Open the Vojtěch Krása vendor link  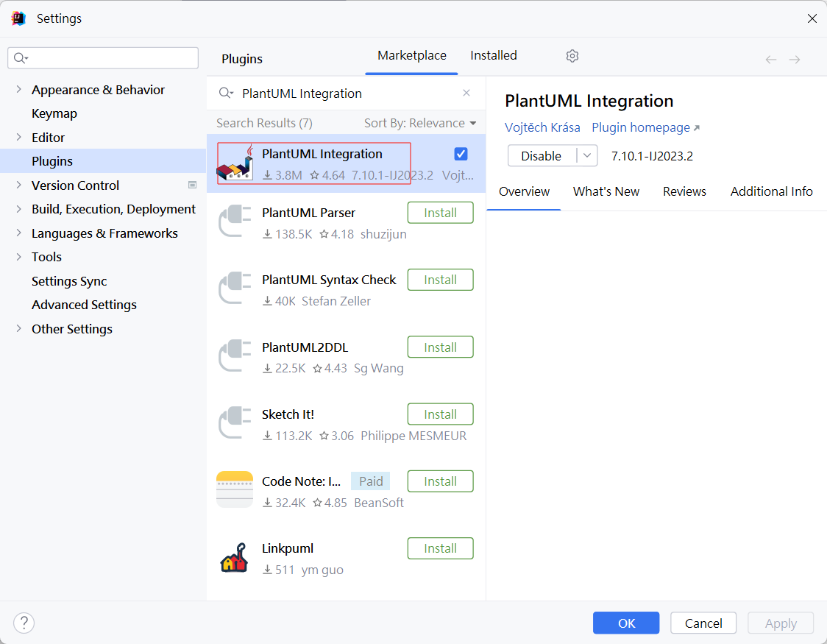click(542, 127)
